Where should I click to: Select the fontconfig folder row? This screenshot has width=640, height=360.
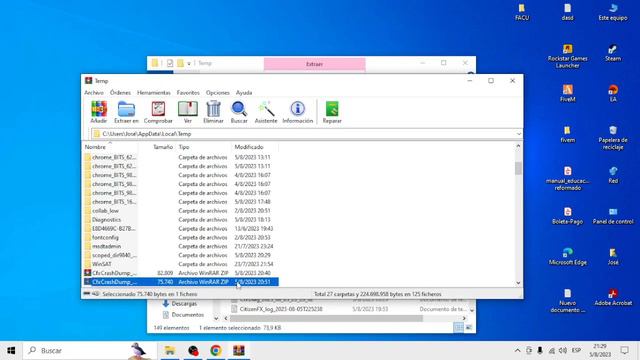coord(181,238)
